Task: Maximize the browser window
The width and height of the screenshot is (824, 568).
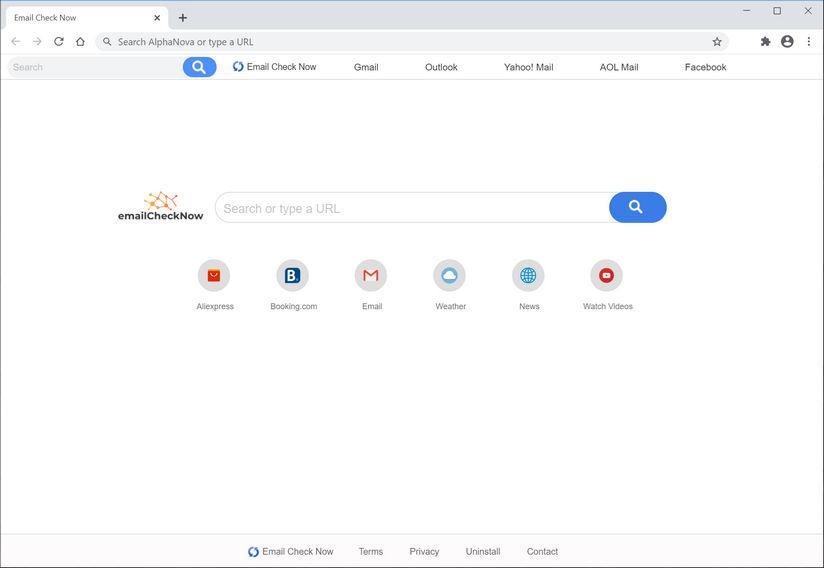Action: pyautogui.click(x=777, y=11)
